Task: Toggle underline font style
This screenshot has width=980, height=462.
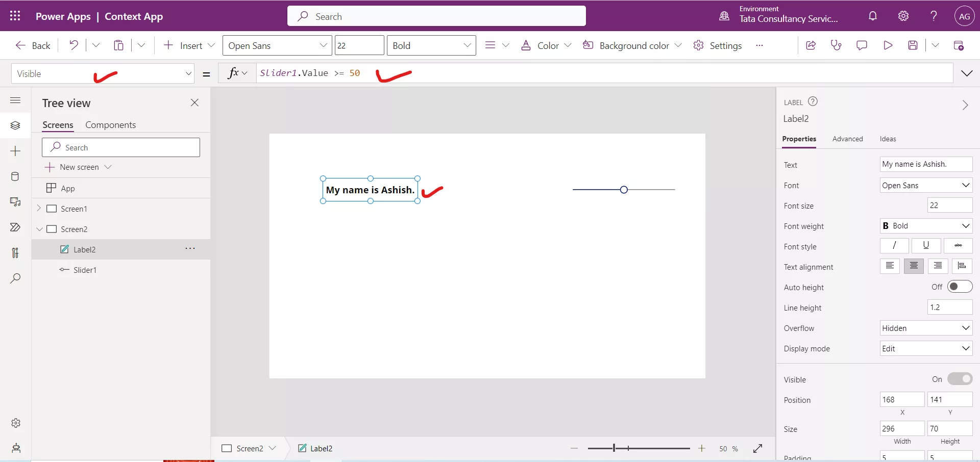Action: click(x=926, y=246)
